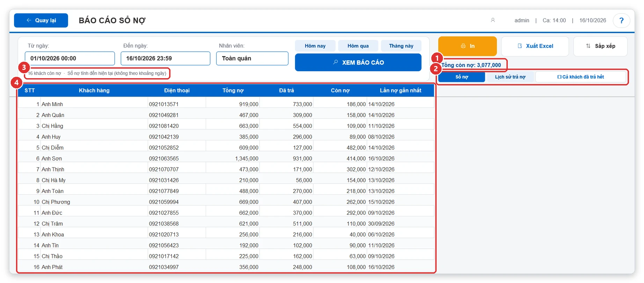The image size is (644, 283).
Task: Go back with the Quay lại button
Action: (41, 20)
